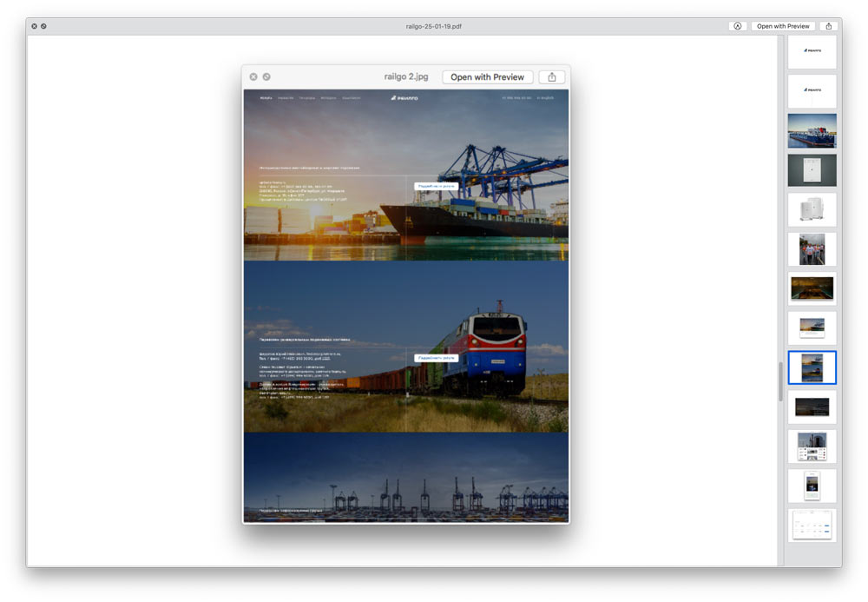The height and width of the screenshot is (602, 868).
Task: Open railgo-25-01-19.pdf with Preview
Action: pos(782,26)
